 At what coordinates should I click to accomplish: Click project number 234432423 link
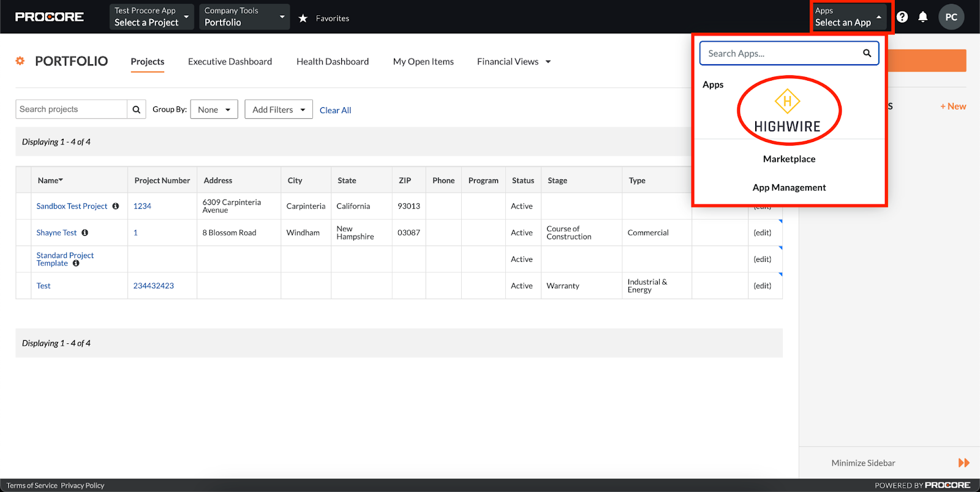point(154,286)
